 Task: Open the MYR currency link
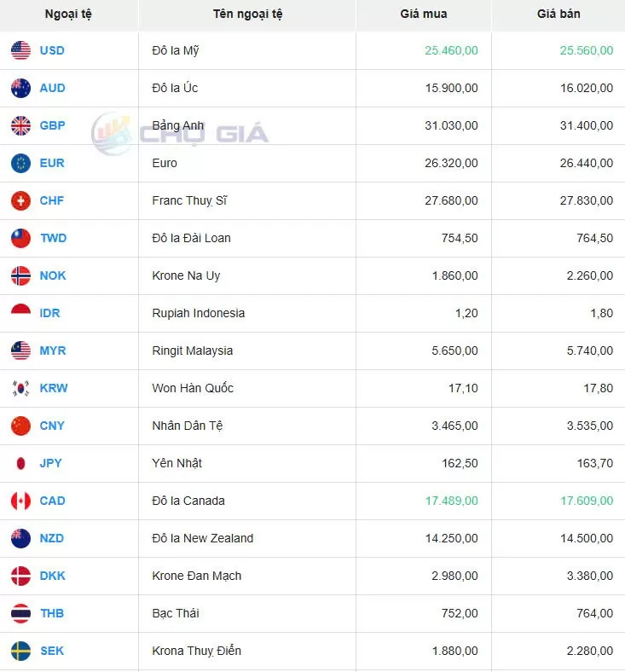[x=53, y=350]
